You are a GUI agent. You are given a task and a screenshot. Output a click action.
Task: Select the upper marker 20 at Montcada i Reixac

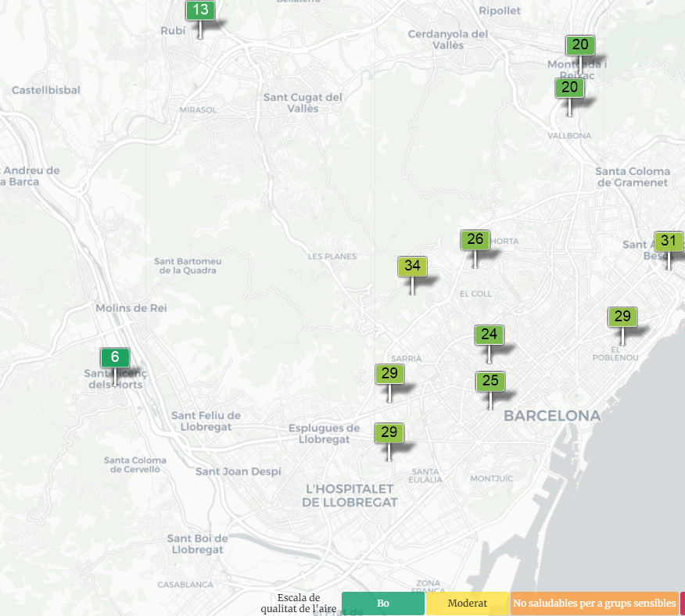pos(580,45)
